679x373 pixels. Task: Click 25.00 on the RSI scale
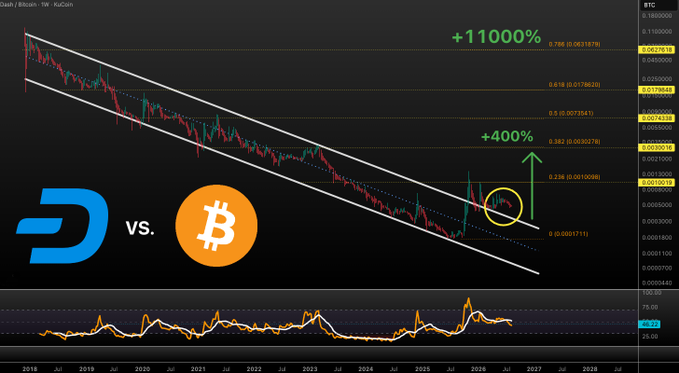click(650, 336)
